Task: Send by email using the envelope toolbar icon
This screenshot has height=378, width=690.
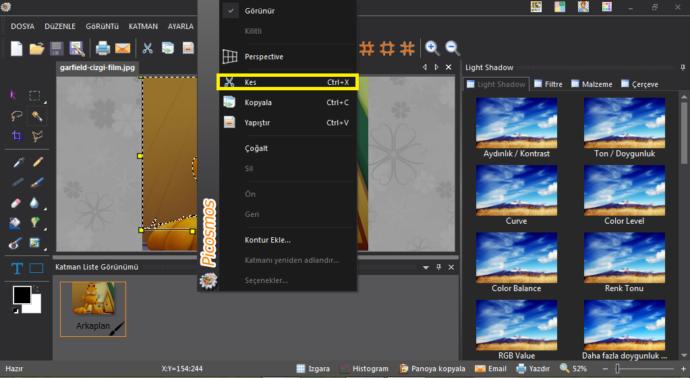Action: click(x=123, y=48)
